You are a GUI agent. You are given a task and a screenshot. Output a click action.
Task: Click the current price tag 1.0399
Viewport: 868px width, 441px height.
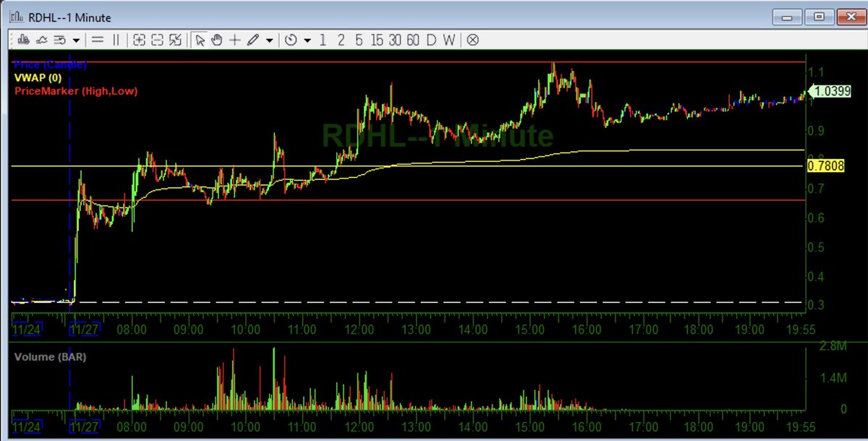click(831, 91)
